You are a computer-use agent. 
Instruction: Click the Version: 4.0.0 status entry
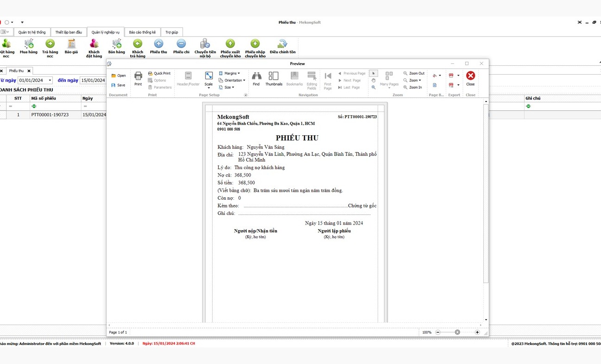click(122, 344)
